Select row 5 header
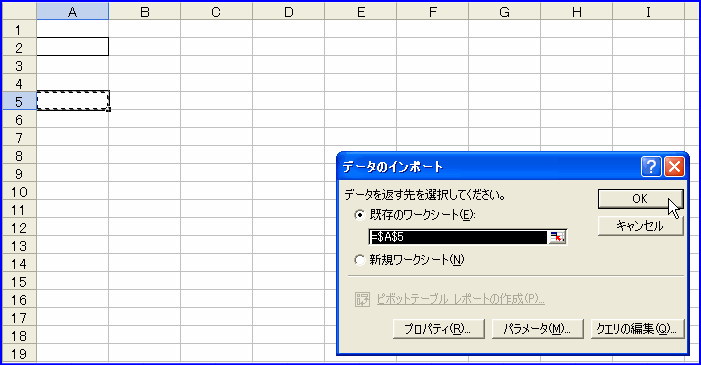Image resolution: width=701 pixels, height=365 pixels. tap(19, 101)
